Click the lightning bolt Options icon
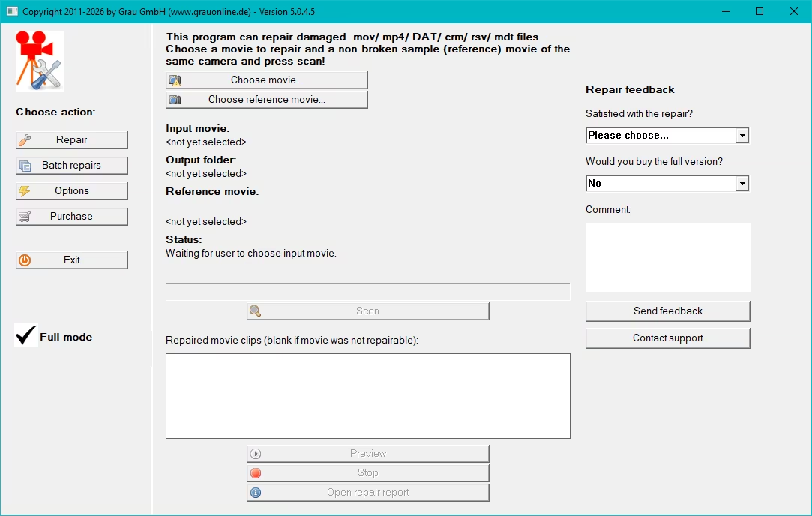Viewport: 812px width, 516px height. tap(24, 191)
